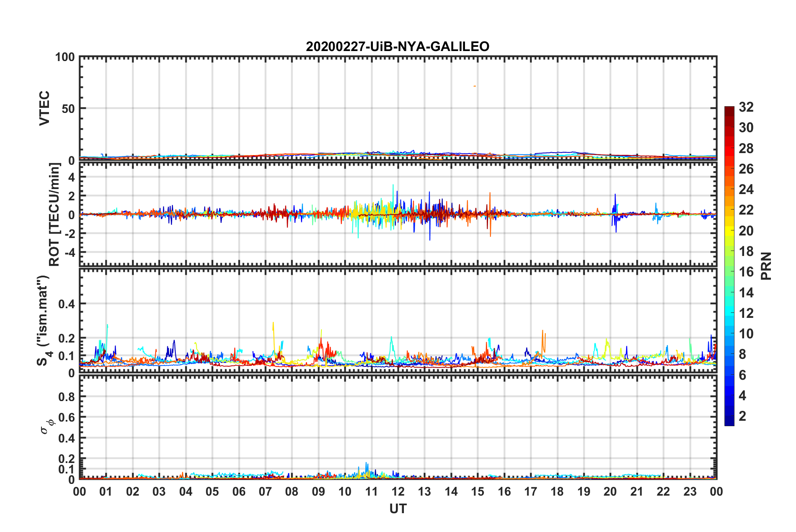This screenshot has height=532, width=796.
Task: Click the S4 ("ism.mat") axis label
Action: coord(44,321)
